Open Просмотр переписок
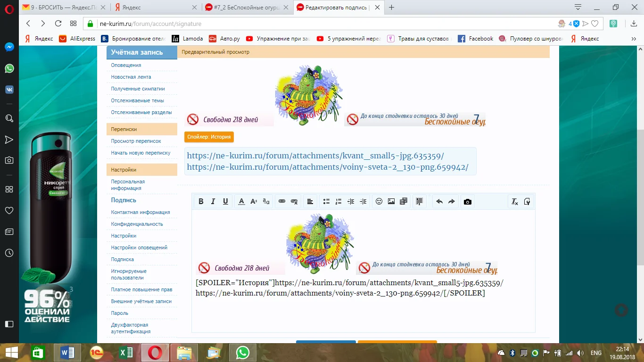This screenshot has height=362, width=644. point(136,141)
